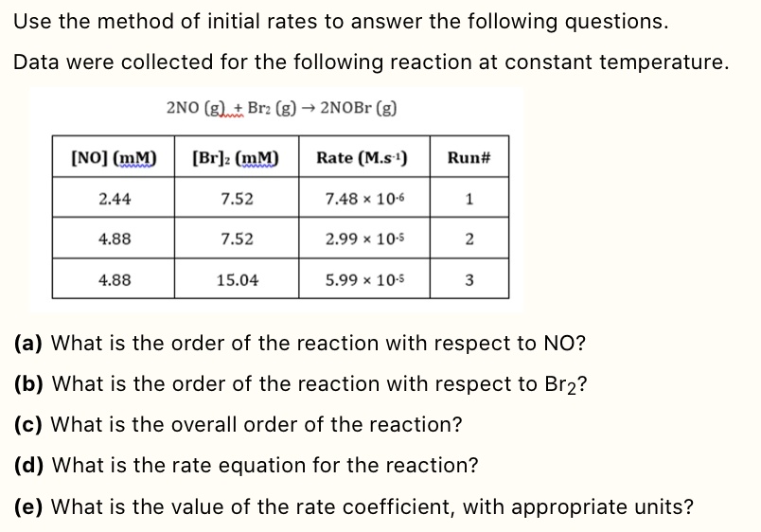This screenshot has width=761, height=532.
Task: Click the Run number 3 cell
Action: pyautogui.click(x=469, y=280)
